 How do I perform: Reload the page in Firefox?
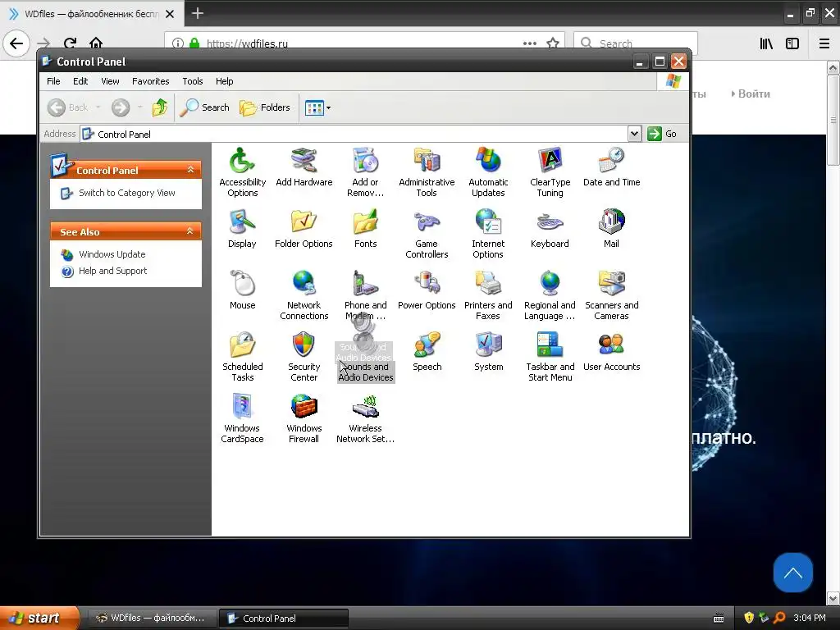pos(70,43)
